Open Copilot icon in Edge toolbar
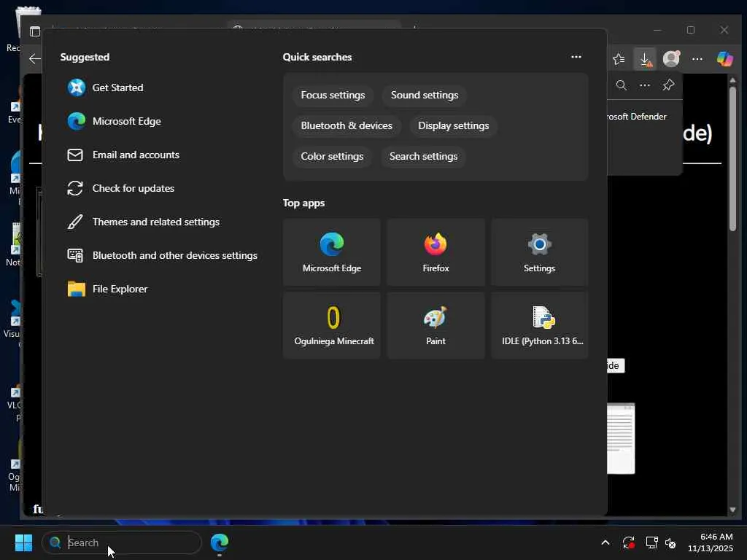Screen dimensions: 747x560 724,59
